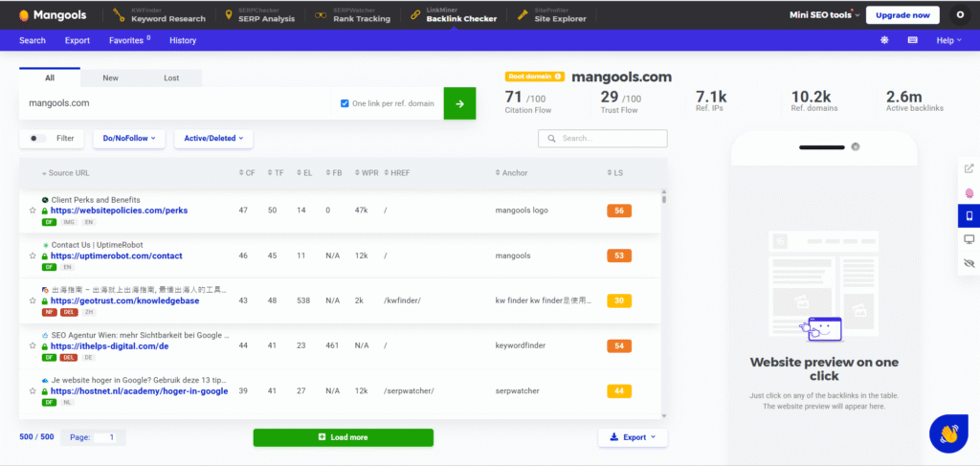Open the user account avatar
Screen dimensions: 980x466
click(960, 15)
